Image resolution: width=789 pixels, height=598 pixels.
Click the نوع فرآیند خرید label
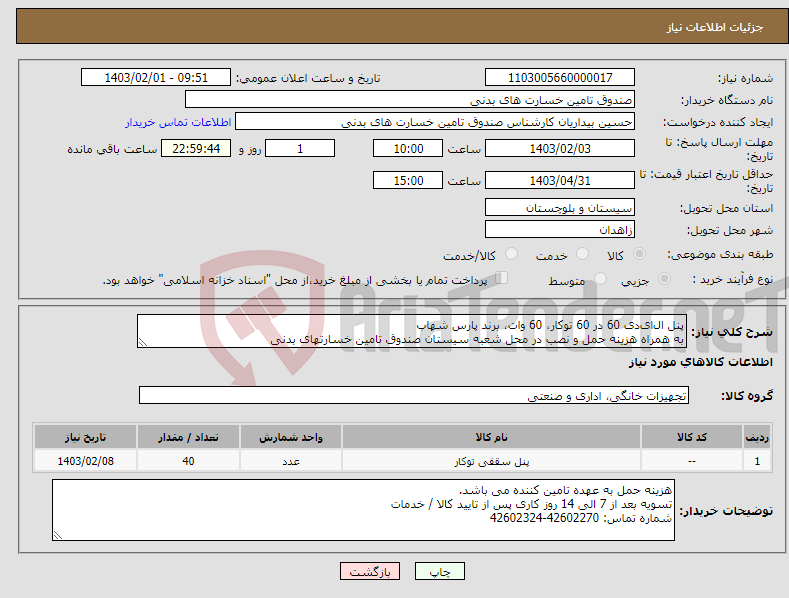[733, 279]
